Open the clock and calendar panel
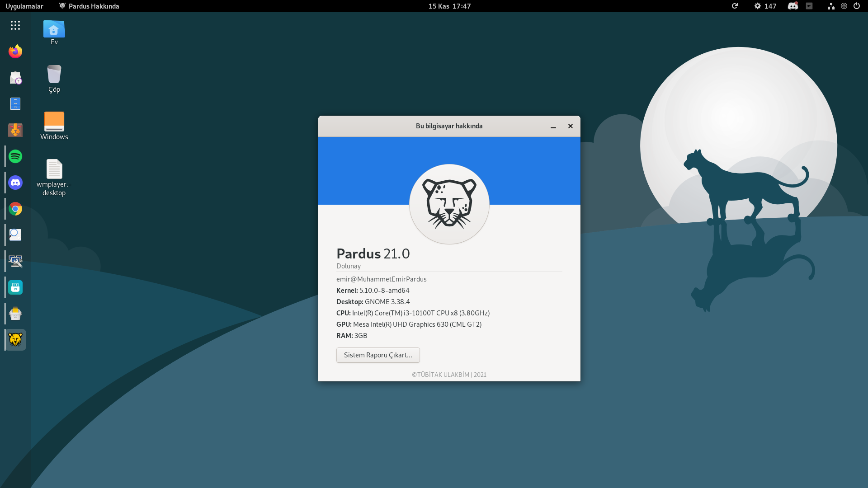 [449, 6]
